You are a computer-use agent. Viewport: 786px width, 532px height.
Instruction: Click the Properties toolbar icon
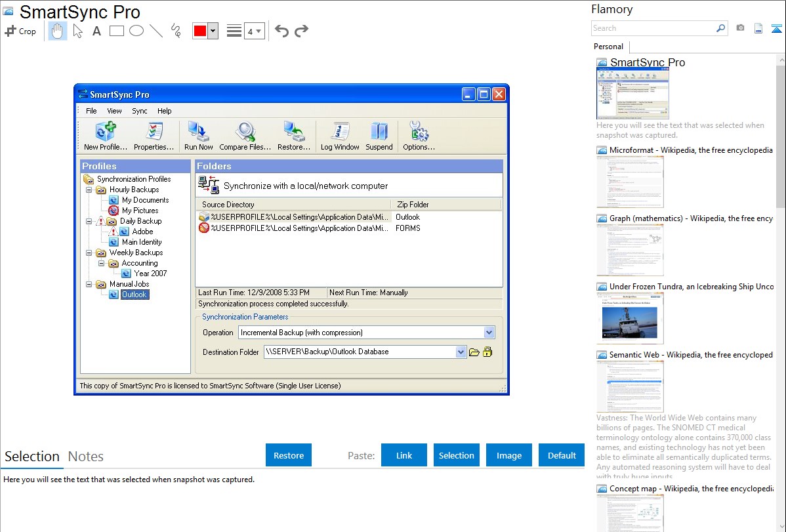(x=154, y=136)
